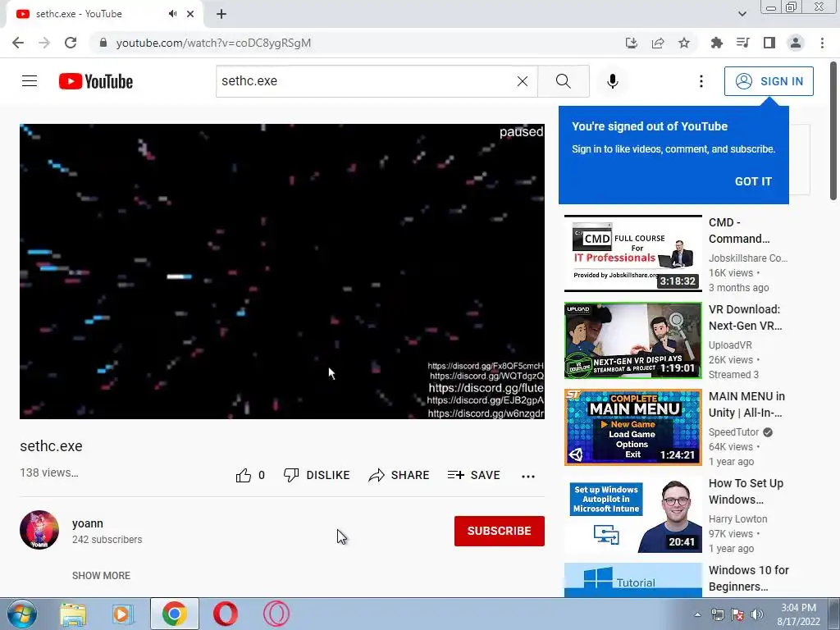Open the Windows Start menu
Image resolution: width=840 pixels, height=630 pixels.
(22, 614)
